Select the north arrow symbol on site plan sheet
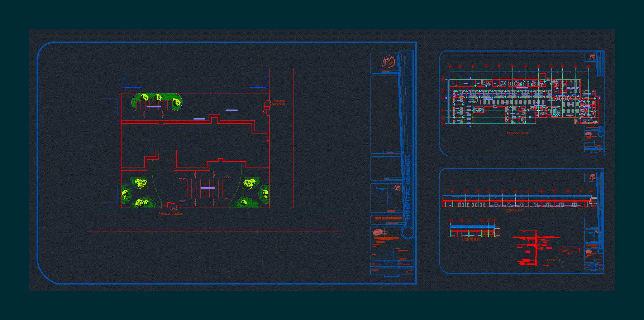This screenshot has width=644, height=320. tap(388, 62)
